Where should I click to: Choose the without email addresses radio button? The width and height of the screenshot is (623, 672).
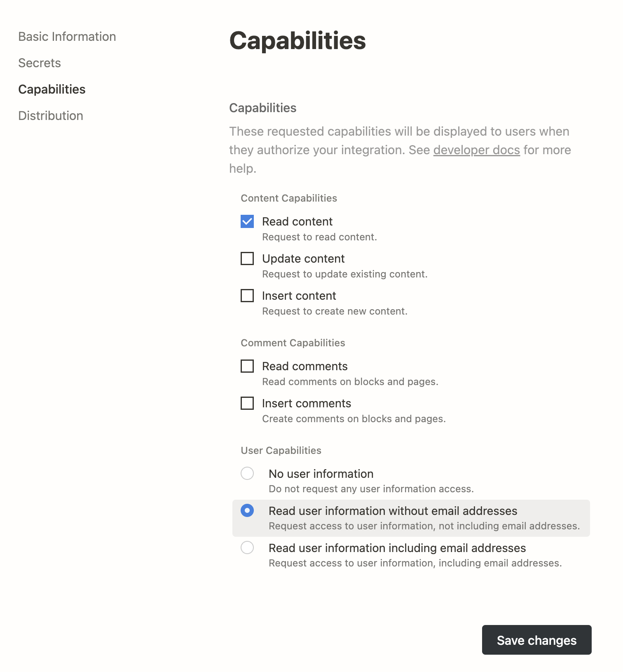(247, 510)
